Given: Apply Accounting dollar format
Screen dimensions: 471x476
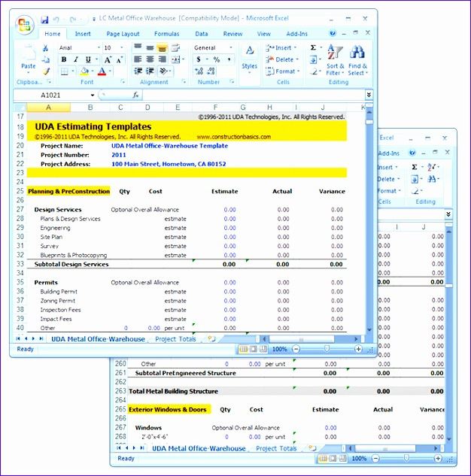Looking at the screenshot, I should point(199,59).
